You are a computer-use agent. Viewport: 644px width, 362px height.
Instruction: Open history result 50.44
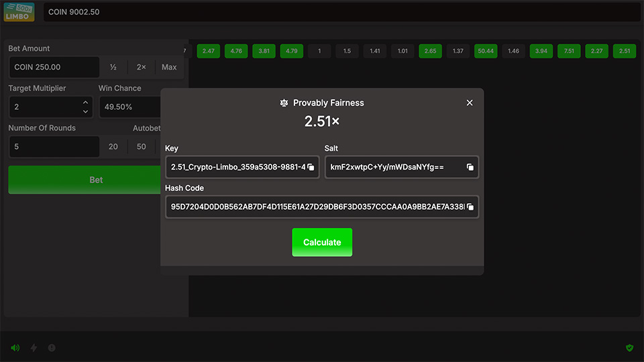pyautogui.click(x=486, y=51)
